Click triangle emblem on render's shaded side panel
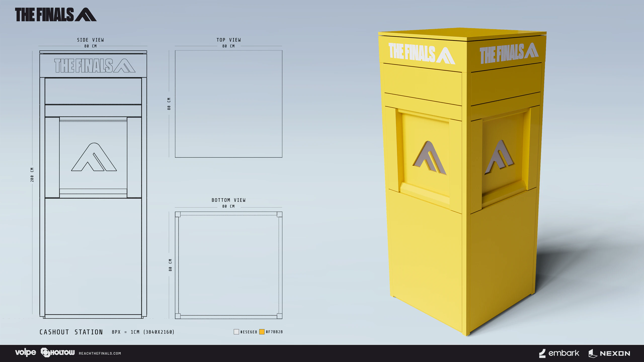The width and height of the screenshot is (644, 362). [500, 157]
